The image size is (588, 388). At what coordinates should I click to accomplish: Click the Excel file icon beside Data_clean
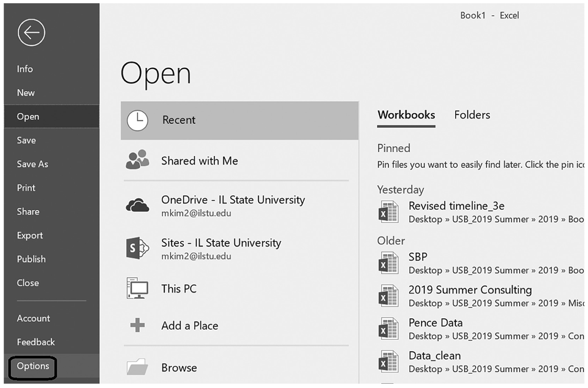(x=388, y=362)
